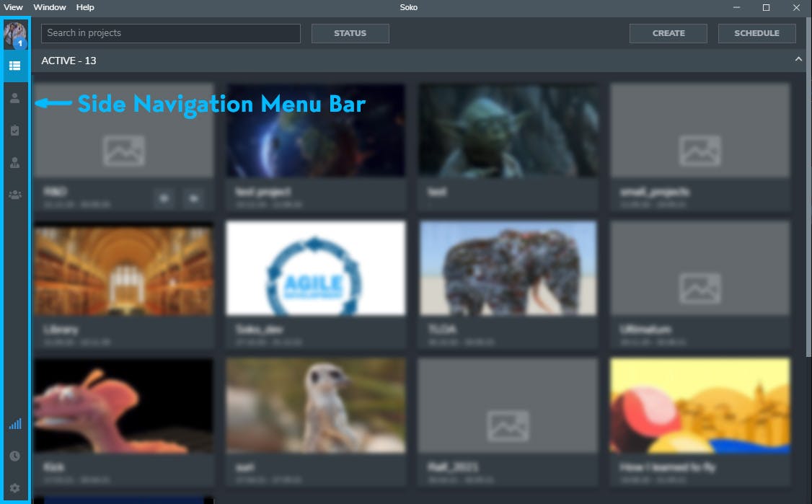Click the SCHEDULE button

(x=756, y=33)
